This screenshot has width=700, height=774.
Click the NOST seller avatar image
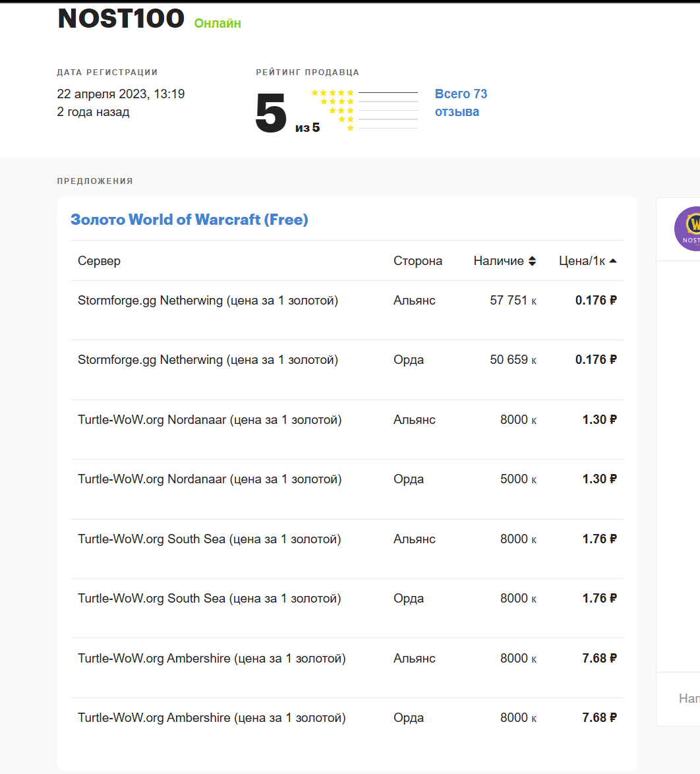(687, 229)
